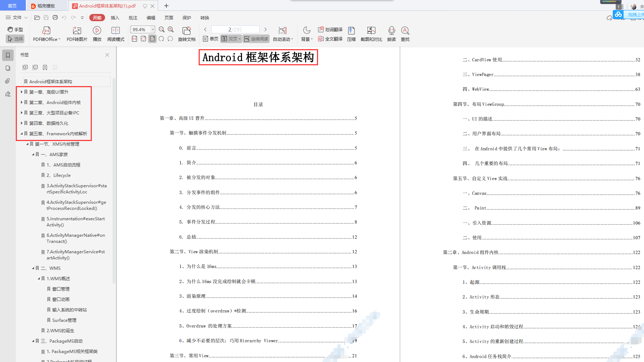Click the print icon
Viewport: 644px width, 362px height.
click(55, 17)
